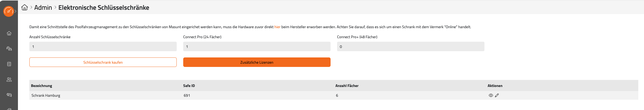This screenshot has width=644, height=110.
Task: Click the breadcrumb home icon
Action: (x=24, y=7)
